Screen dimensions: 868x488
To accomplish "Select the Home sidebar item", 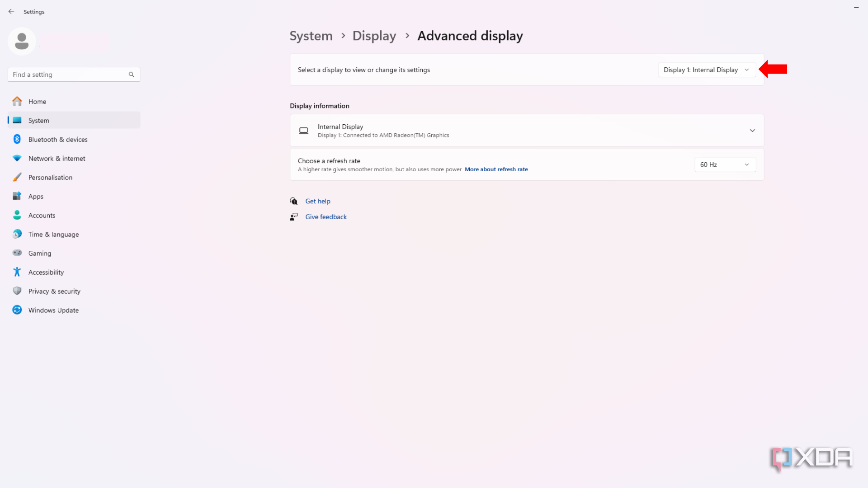I will point(38,101).
